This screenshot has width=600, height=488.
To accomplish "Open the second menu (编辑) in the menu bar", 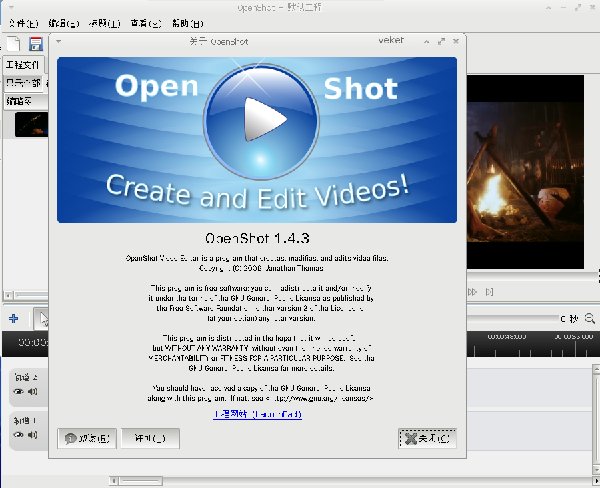I will [64, 23].
